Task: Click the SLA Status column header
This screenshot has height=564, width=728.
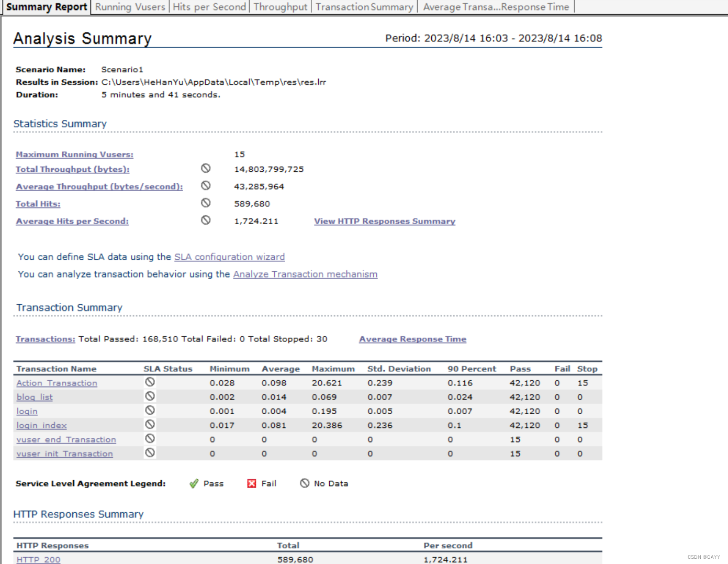Action: pos(168,369)
